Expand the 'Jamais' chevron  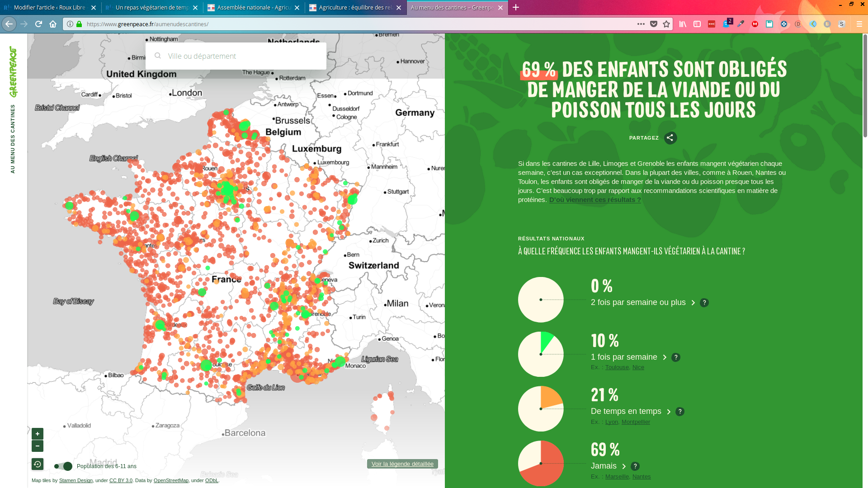tap(624, 466)
